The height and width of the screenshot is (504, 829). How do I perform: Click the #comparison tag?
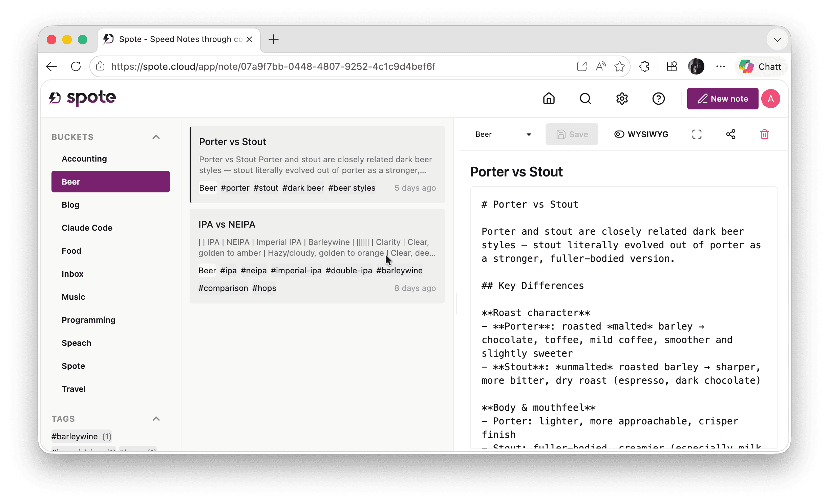pyautogui.click(x=223, y=288)
